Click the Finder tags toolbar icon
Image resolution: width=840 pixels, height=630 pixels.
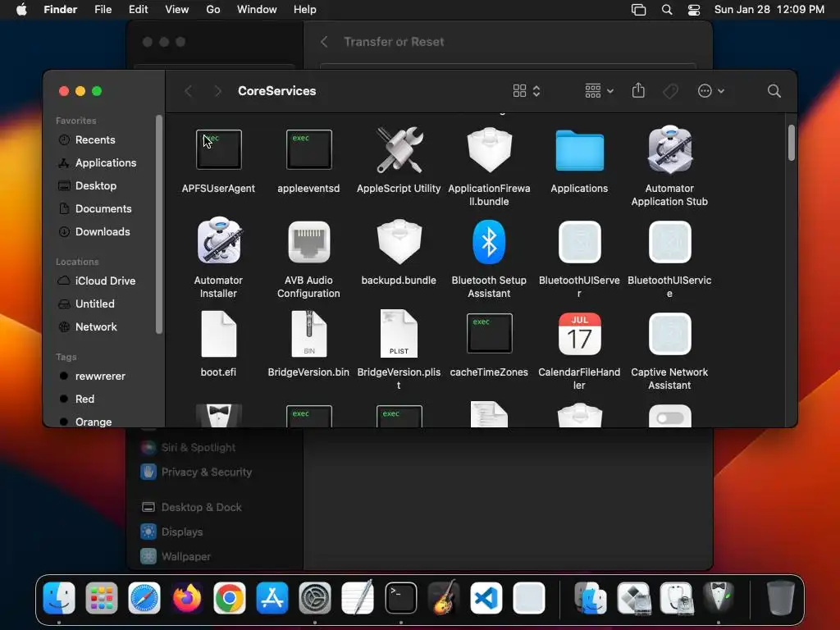(x=670, y=91)
